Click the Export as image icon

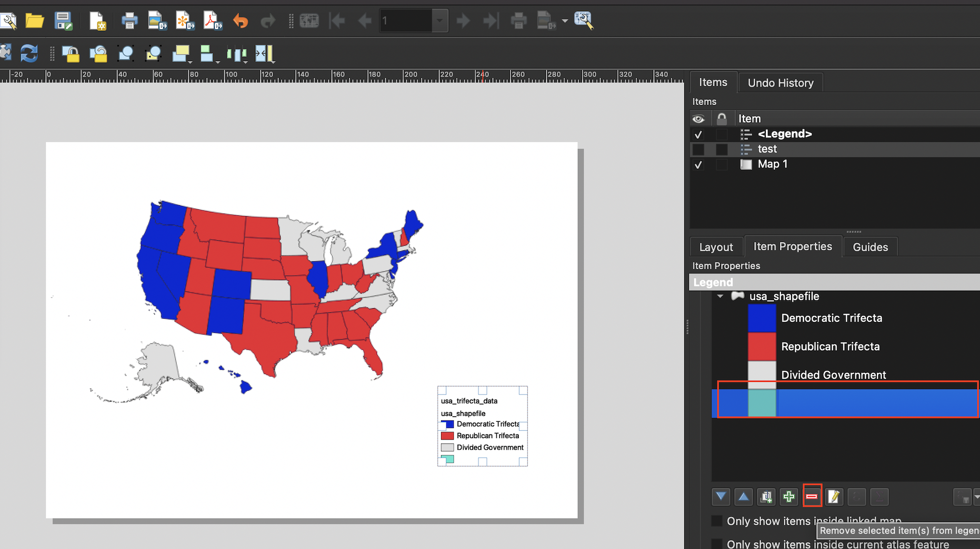point(157,21)
